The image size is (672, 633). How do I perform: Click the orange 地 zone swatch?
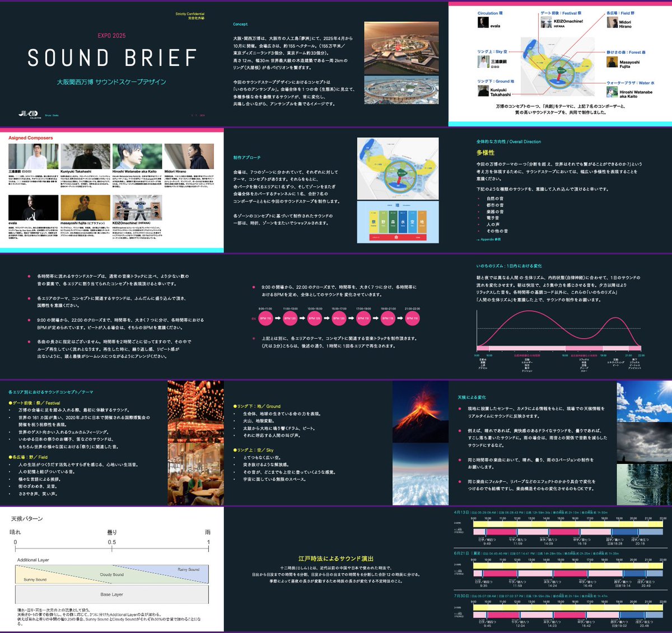pos(422,221)
